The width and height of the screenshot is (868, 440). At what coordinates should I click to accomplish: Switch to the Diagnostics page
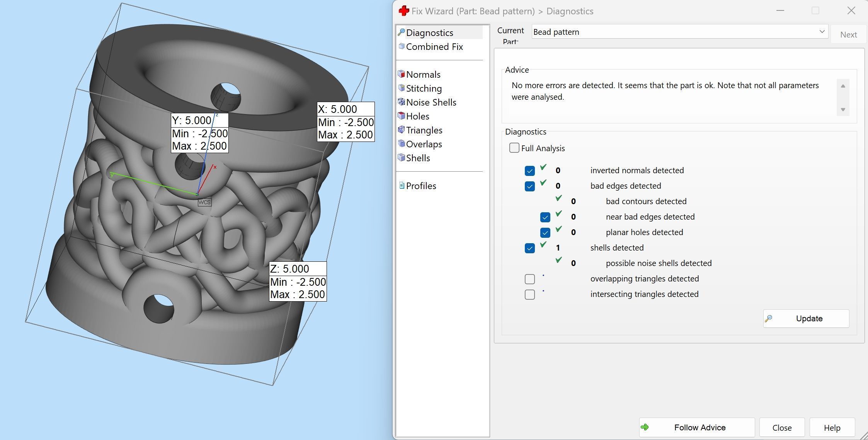[x=429, y=33]
